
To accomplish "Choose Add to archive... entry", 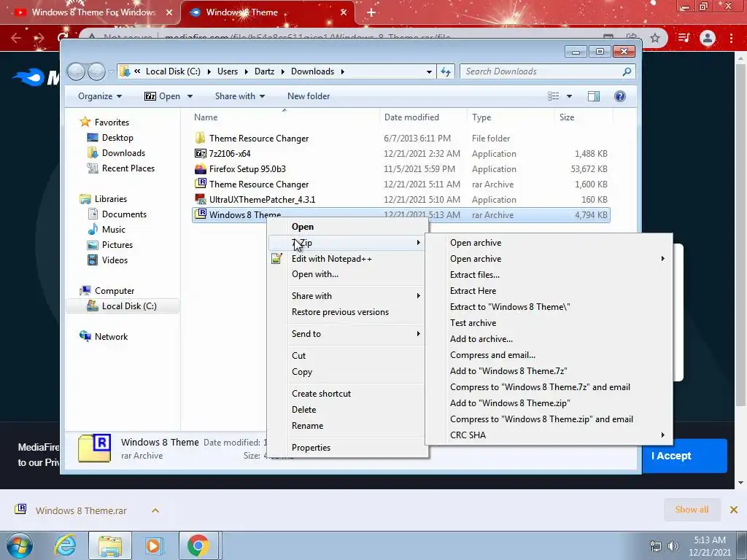I will coord(481,339).
